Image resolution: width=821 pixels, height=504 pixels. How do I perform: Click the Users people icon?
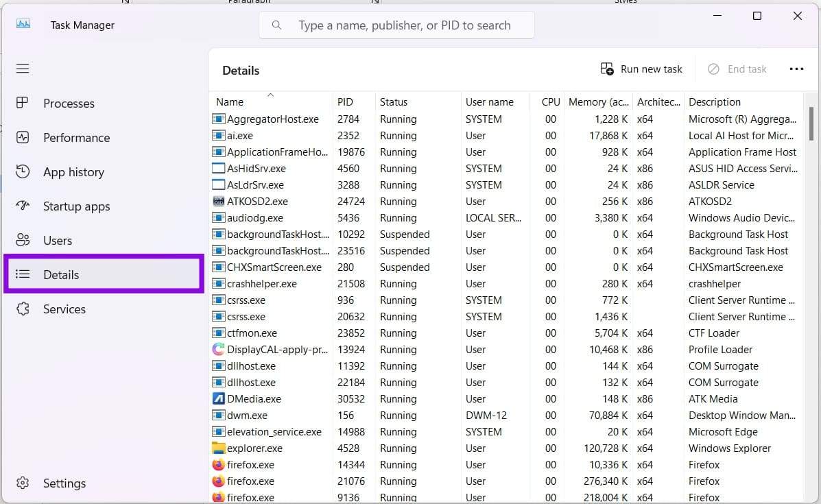[x=23, y=240]
